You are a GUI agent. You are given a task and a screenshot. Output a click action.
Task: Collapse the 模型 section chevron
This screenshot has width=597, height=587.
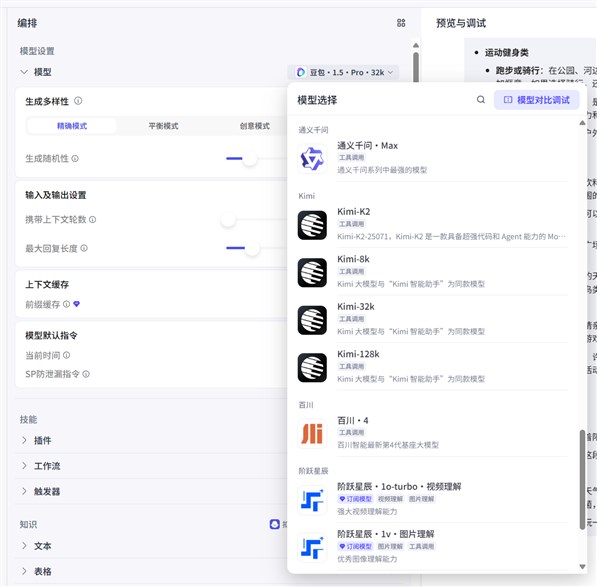[24, 72]
